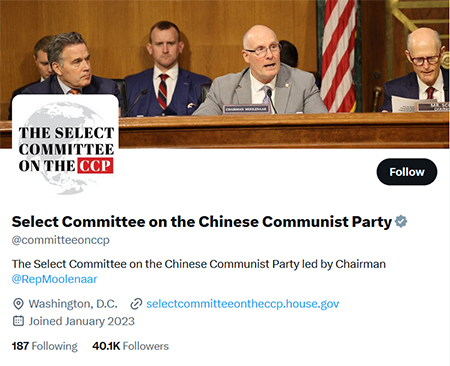Image resolution: width=450 pixels, height=366 pixels.
Task: Click the Follow button
Action: coord(407,172)
